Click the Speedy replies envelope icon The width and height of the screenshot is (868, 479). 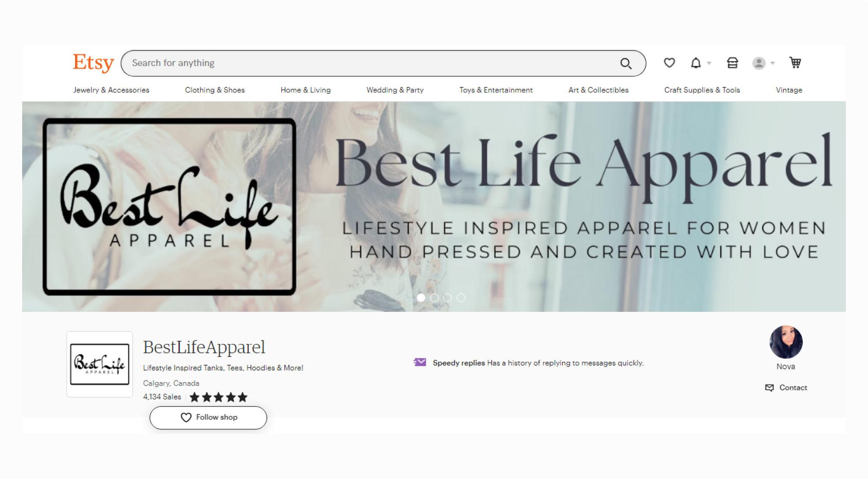tap(420, 362)
